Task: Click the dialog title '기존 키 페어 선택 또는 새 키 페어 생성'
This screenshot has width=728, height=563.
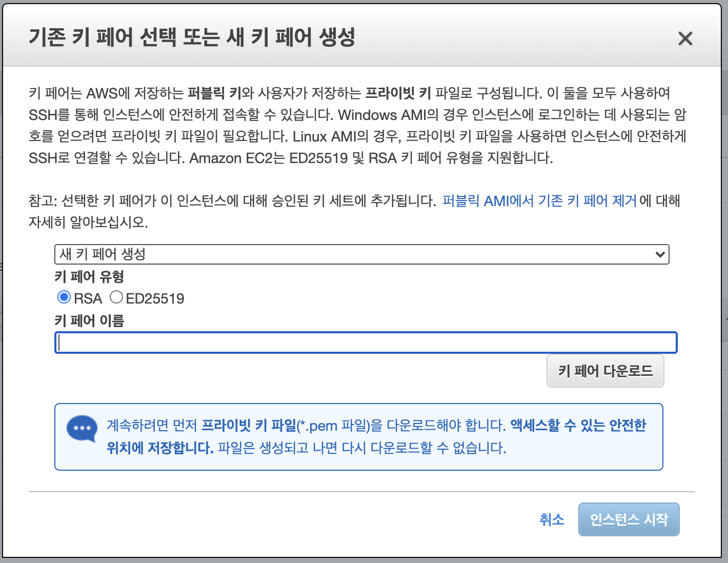Action: (x=192, y=37)
